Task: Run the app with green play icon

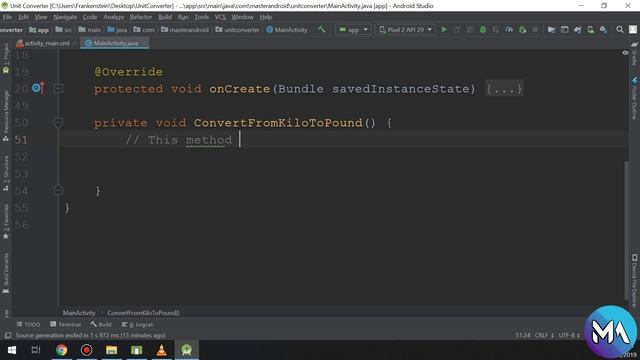Action: tap(444, 29)
